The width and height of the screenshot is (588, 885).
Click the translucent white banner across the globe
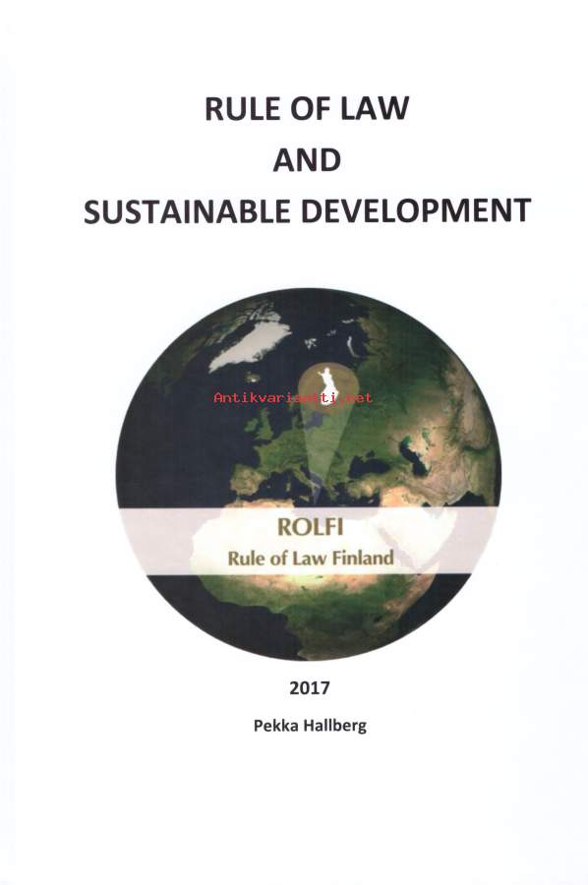[308, 541]
